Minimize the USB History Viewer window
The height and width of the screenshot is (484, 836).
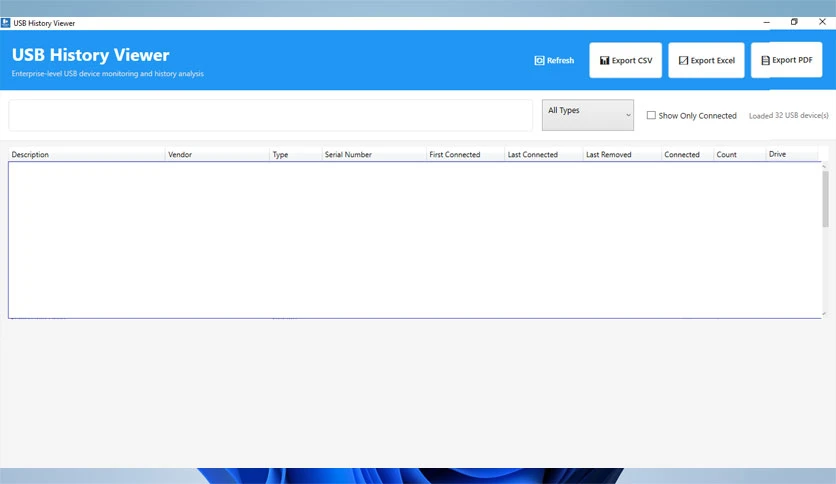(766, 22)
